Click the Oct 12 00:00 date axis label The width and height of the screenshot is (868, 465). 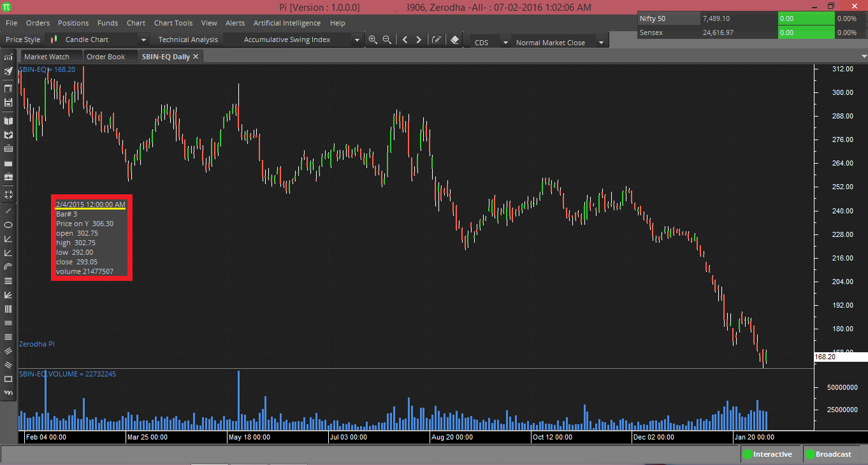(x=553, y=437)
